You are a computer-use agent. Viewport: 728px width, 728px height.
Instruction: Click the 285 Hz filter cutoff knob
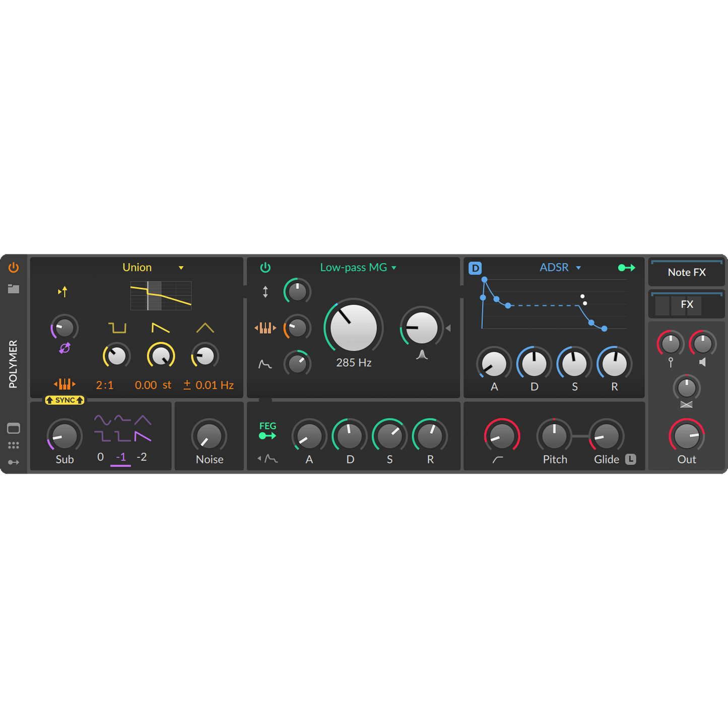pyautogui.click(x=354, y=327)
